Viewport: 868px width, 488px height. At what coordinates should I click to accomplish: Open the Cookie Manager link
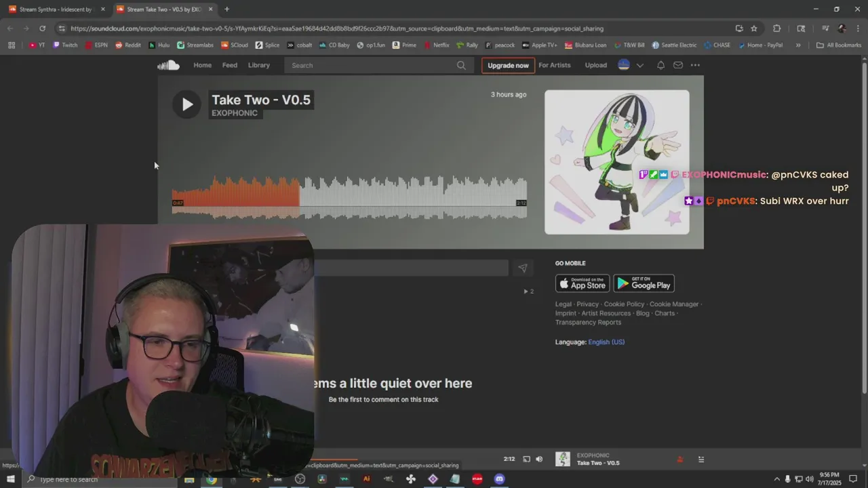pyautogui.click(x=674, y=304)
